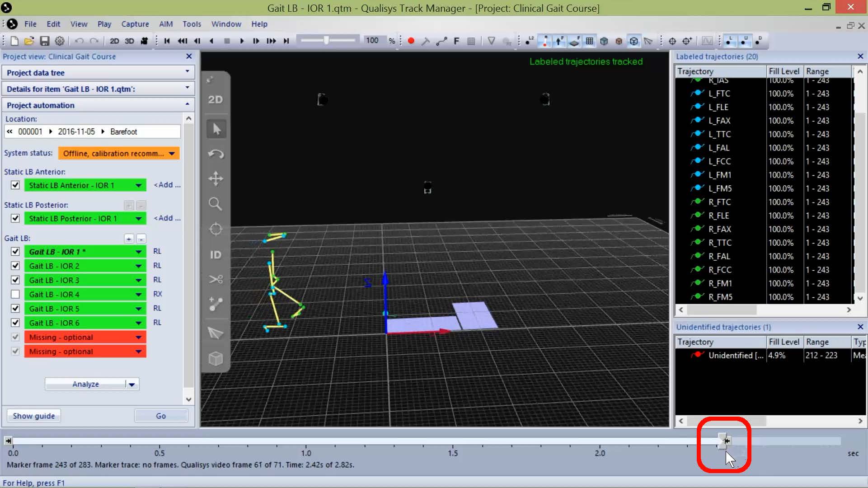Open the AIM menu
Image resolution: width=868 pixels, height=488 pixels.
click(166, 24)
